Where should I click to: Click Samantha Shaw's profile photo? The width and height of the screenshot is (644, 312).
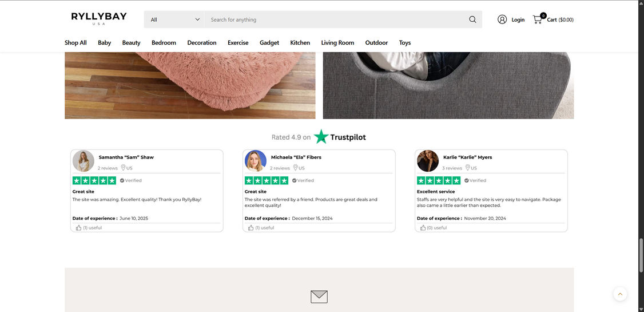point(84,161)
